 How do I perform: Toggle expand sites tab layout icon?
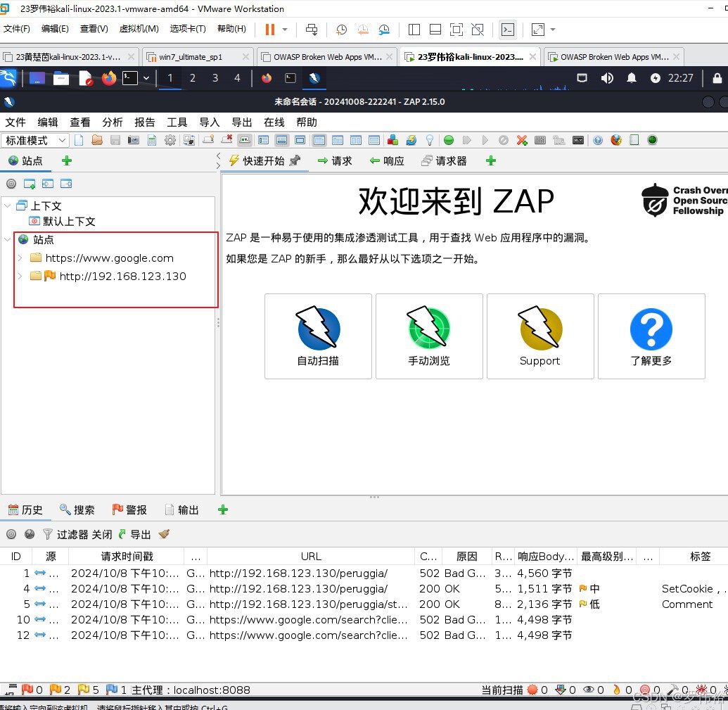coord(263,140)
